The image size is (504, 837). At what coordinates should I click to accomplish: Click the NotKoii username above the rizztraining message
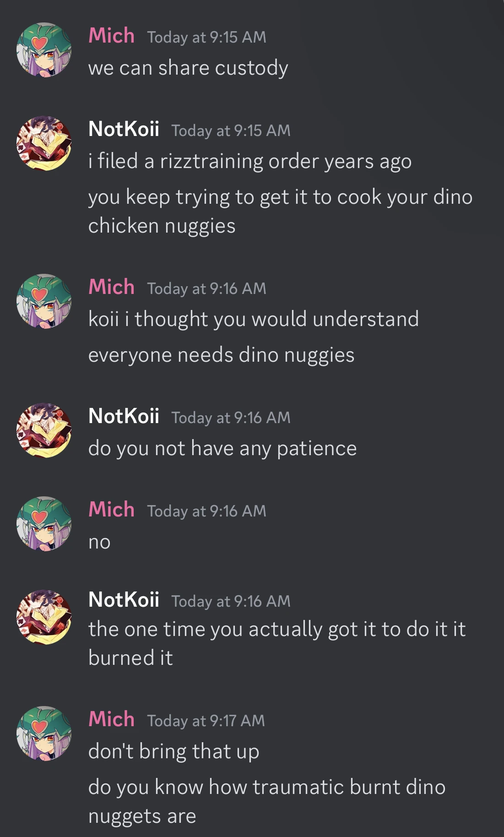click(124, 130)
